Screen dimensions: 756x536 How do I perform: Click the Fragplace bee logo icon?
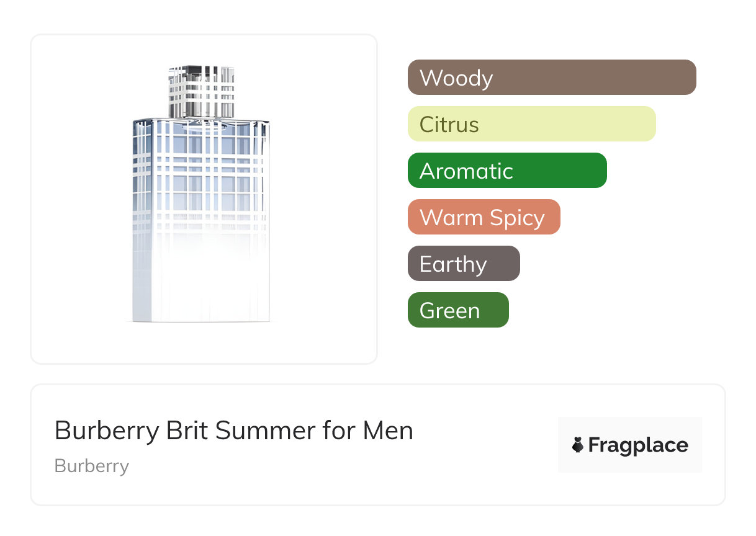click(x=578, y=445)
